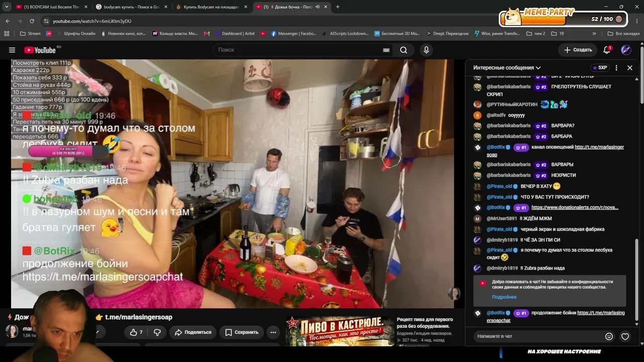
Task: Open the Stream bookmarks folder
Action: (x=30, y=34)
